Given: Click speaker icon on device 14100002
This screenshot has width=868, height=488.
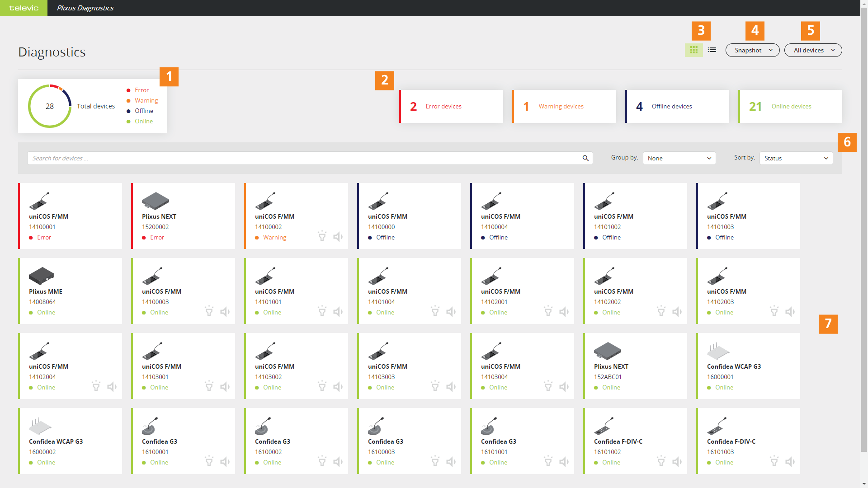Looking at the screenshot, I should [x=338, y=237].
